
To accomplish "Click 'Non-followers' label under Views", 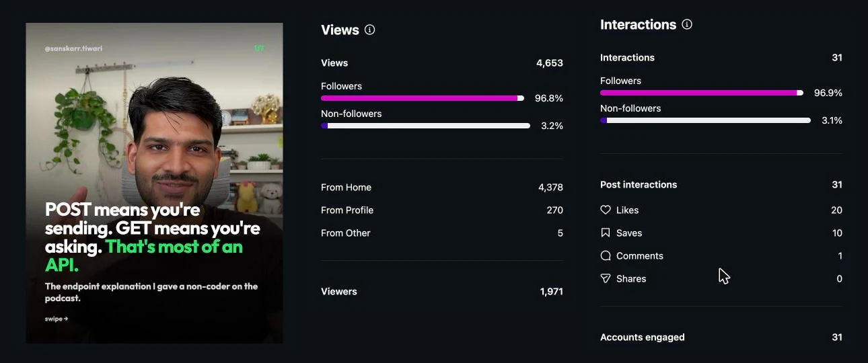I will [351, 114].
